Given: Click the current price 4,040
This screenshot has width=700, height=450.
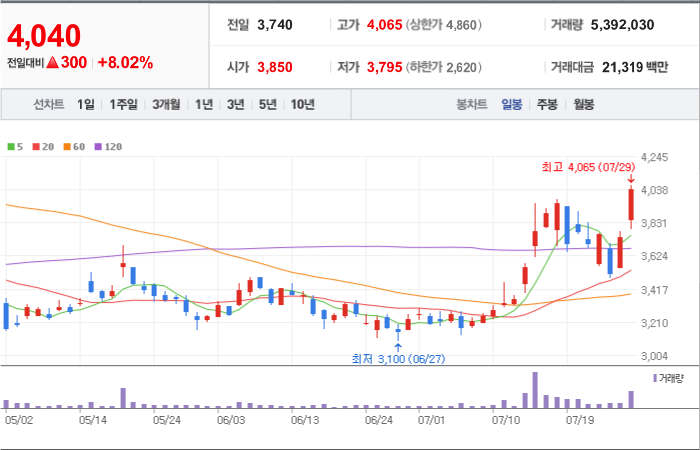Looking at the screenshot, I should coord(44,36).
